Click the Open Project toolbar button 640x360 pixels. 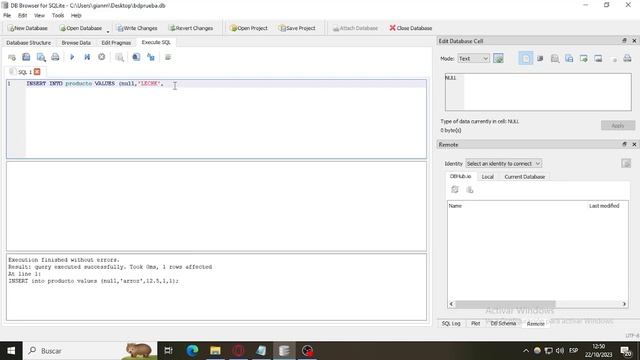[x=249, y=28]
